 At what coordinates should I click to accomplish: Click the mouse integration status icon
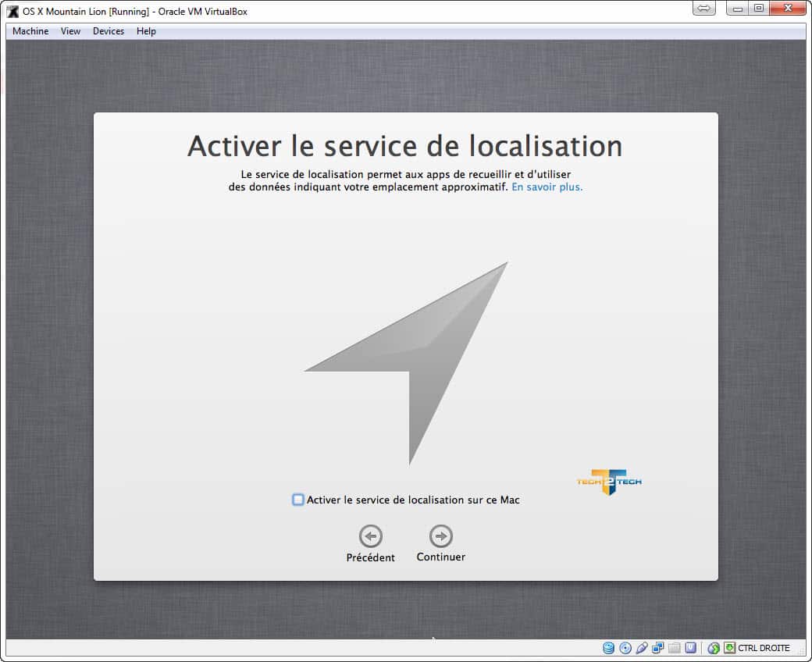(714, 647)
